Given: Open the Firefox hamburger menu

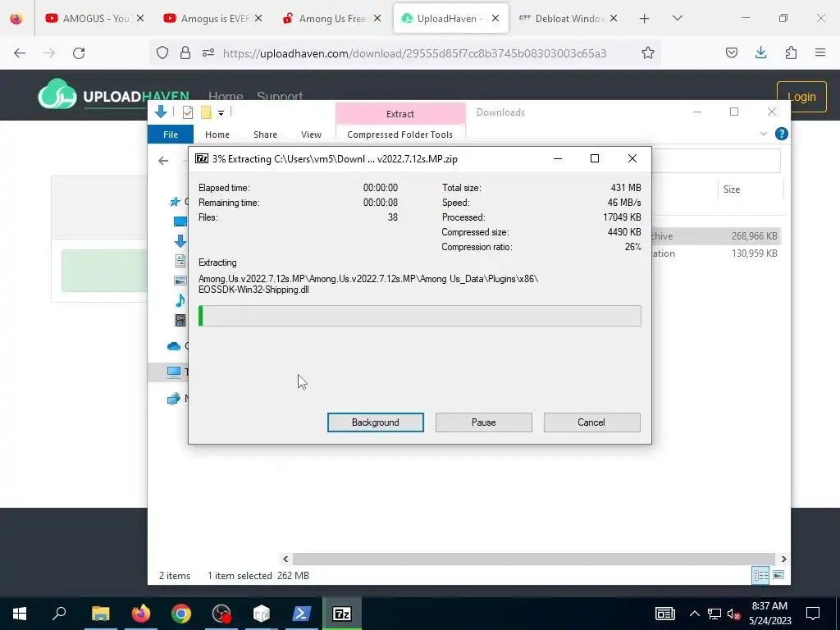Looking at the screenshot, I should [x=820, y=52].
